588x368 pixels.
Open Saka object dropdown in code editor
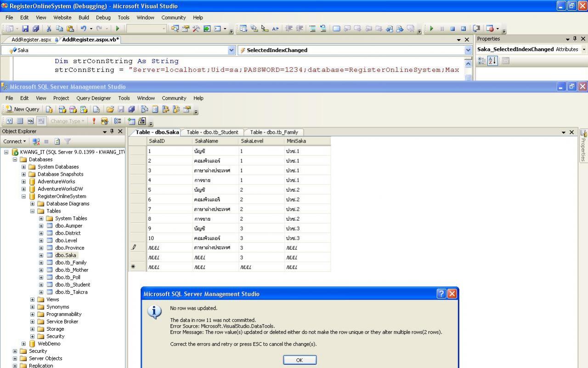(x=232, y=50)
